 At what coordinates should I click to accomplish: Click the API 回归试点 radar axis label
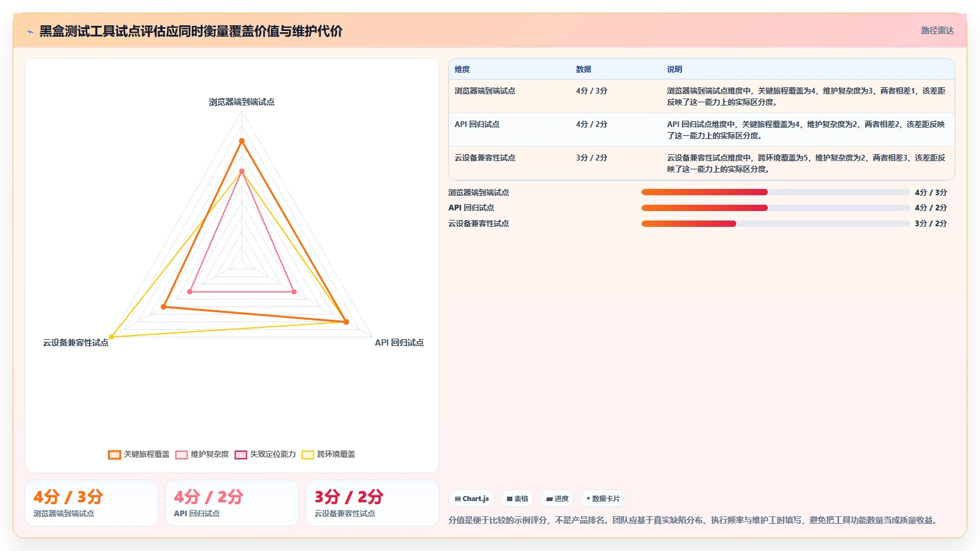(x=399, y=342)
